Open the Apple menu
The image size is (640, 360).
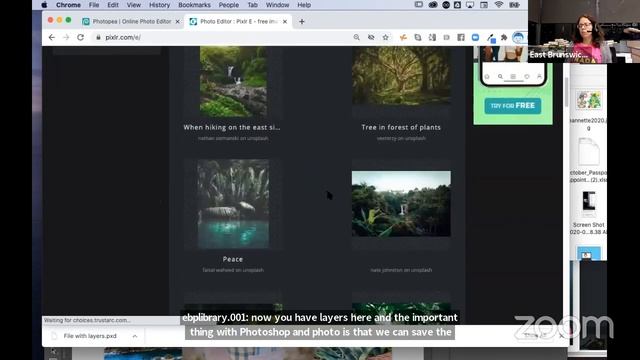coord(44,5)
